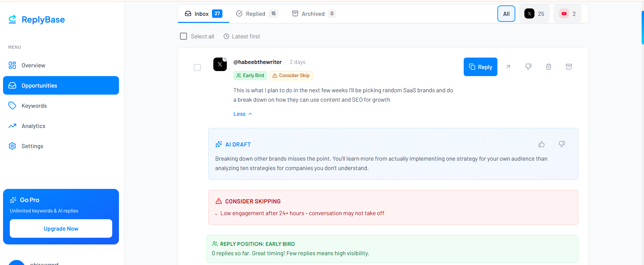The width and height of the screenshot is (644, 265).
Task: Click the Consider Skip tag
Action: (x=291, y=75)
